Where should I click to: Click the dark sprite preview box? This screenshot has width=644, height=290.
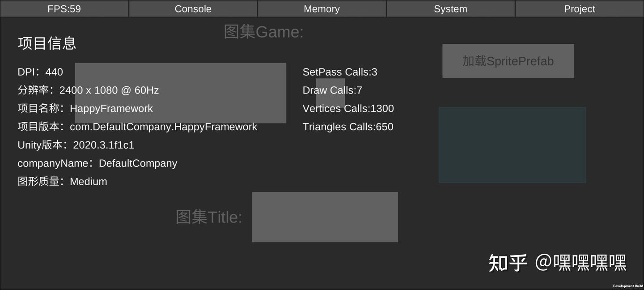pos(513,145)
